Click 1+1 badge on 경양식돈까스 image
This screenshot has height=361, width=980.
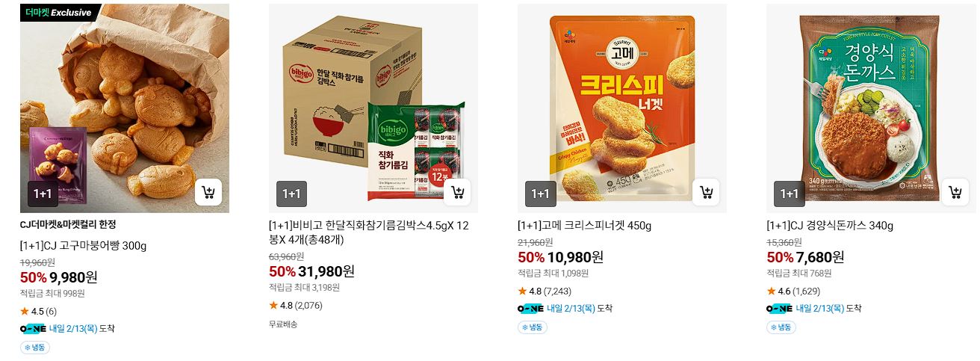[x=789, y=194]
